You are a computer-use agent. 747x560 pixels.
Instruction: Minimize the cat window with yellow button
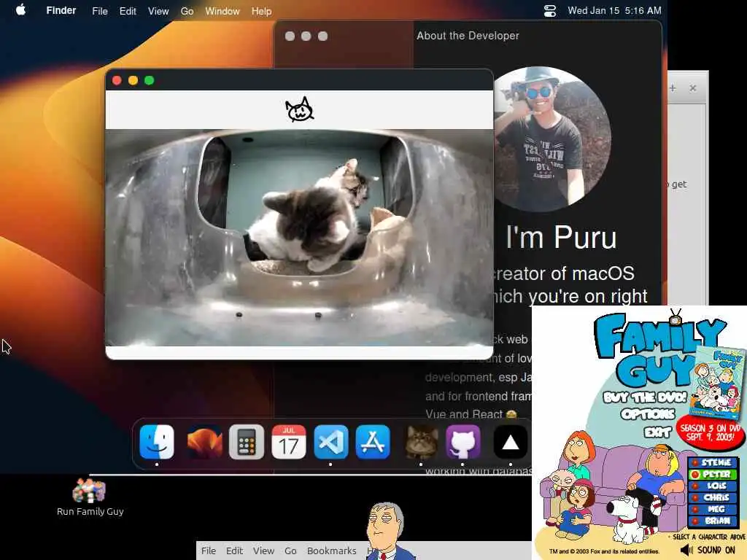pos(133,80)
